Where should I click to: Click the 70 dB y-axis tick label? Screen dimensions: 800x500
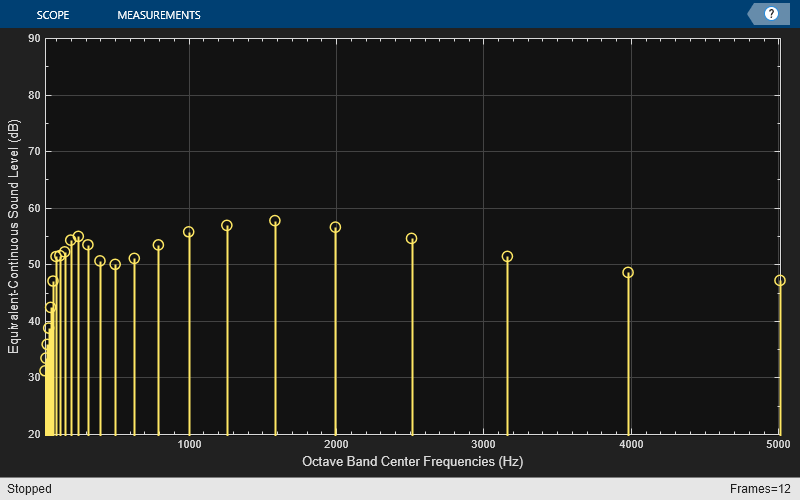34,152
